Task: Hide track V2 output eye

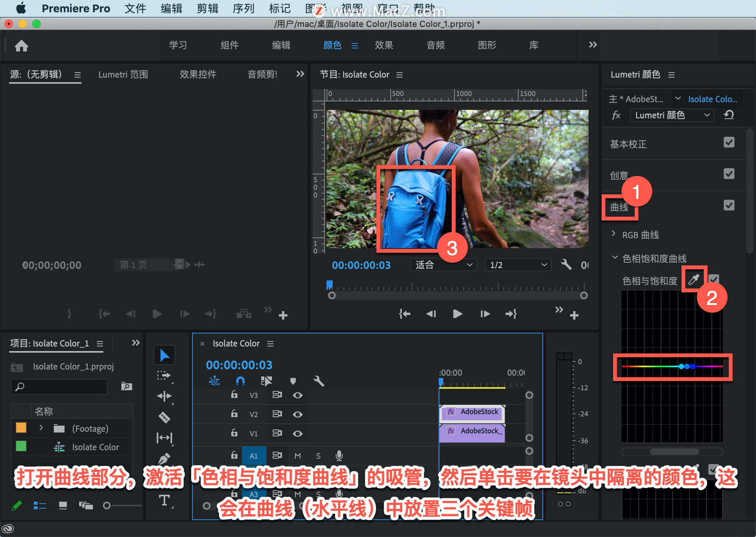Action: pos(298,414)
